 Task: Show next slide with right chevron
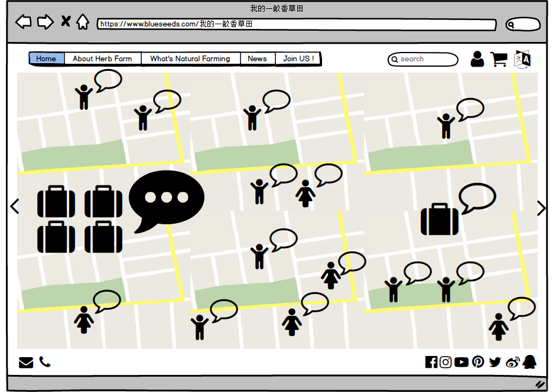click(x=541, y=208)
